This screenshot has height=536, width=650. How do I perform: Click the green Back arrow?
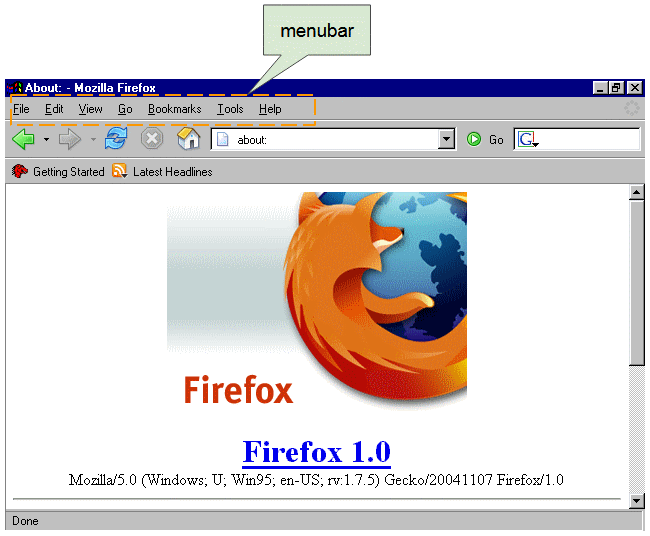(x=23, y=139)
